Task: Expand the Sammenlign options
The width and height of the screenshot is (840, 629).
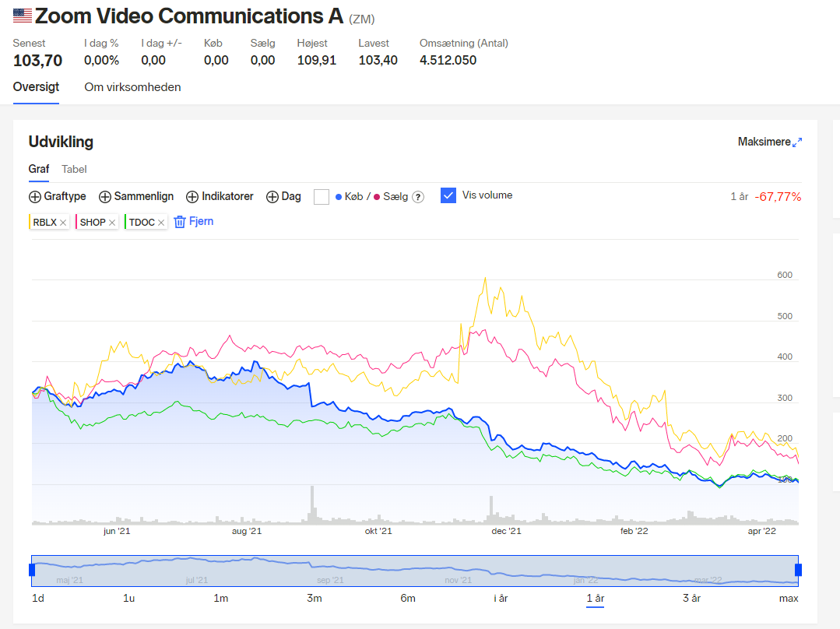Action: point(136,197)
